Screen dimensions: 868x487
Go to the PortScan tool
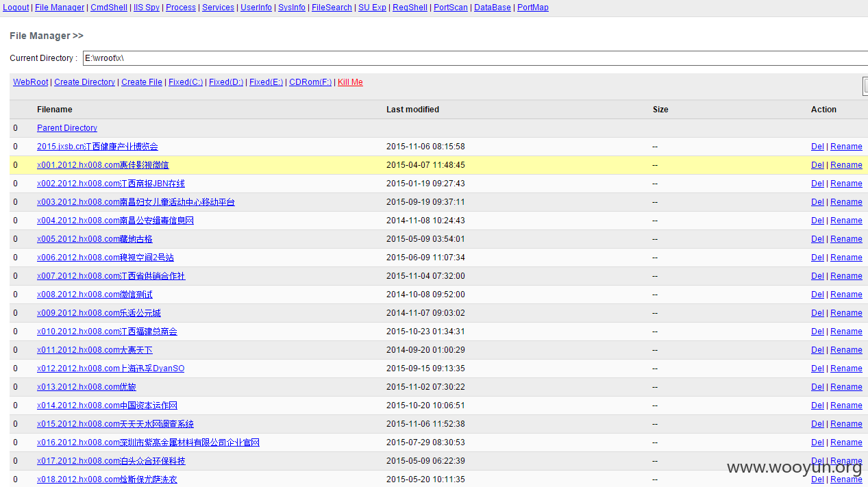tap(451, 8)
